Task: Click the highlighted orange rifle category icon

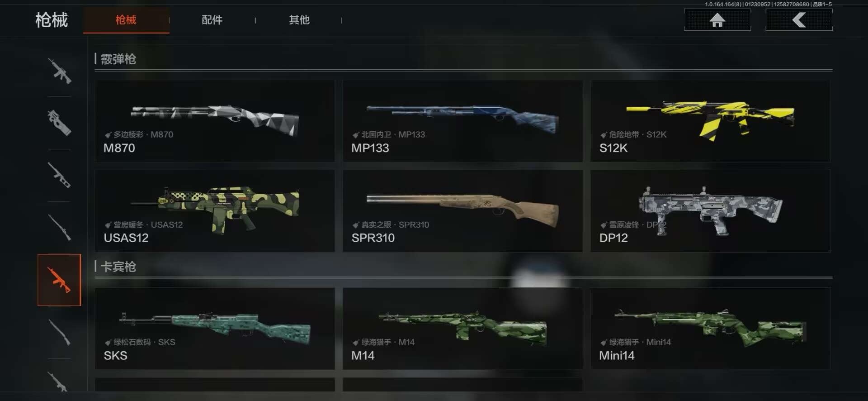Action: click(x=59, y=280)
